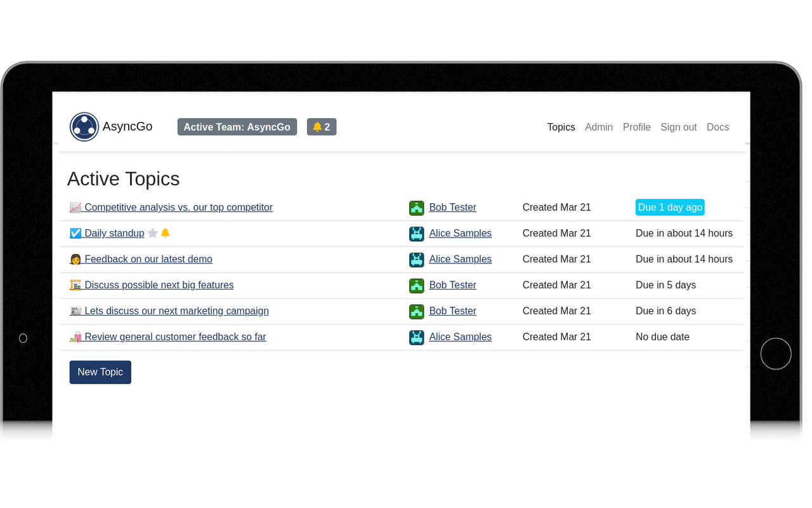Click Alice Samples' avatar in Feedback demo row
812x508 pixels.
click(x=417, y=260)
